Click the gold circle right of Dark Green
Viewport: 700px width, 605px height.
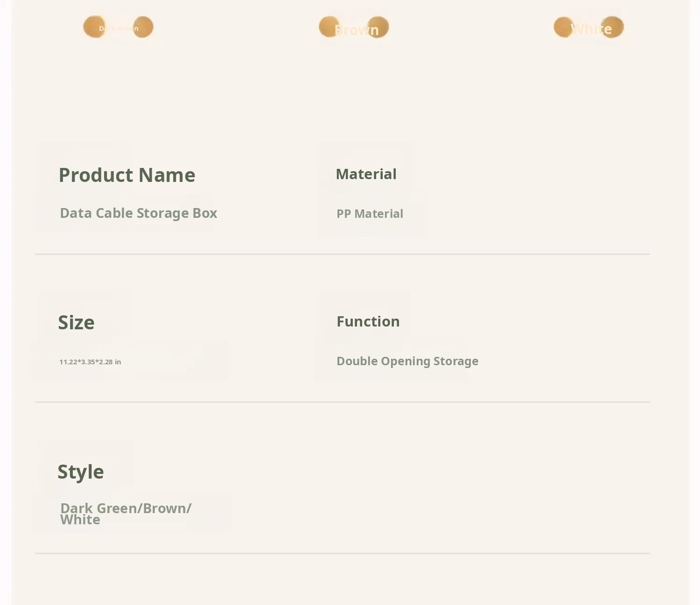[x=143, y=27]
